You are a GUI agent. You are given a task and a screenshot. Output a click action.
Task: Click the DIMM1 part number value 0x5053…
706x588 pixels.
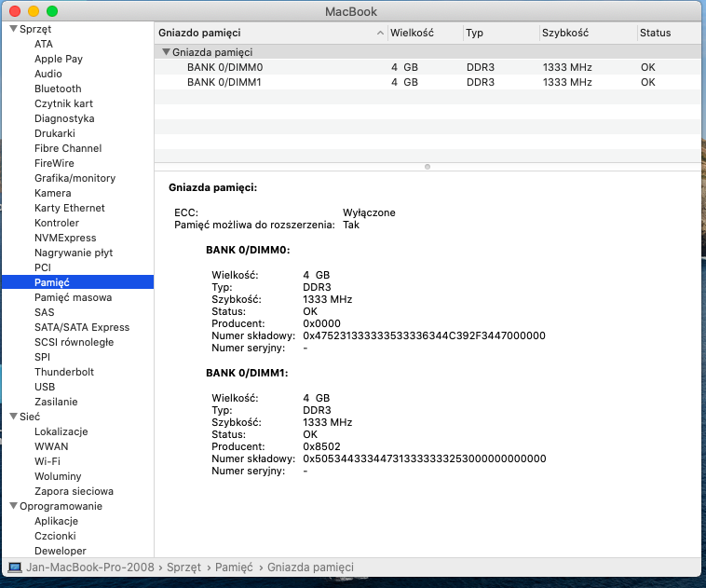tap(425, 458)
